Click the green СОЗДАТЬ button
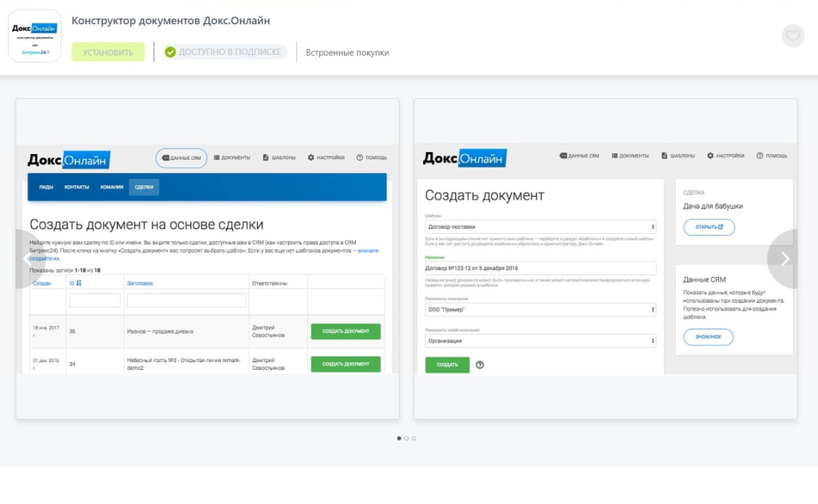Screen dimensions: 818x504 (x=447, y=365)
